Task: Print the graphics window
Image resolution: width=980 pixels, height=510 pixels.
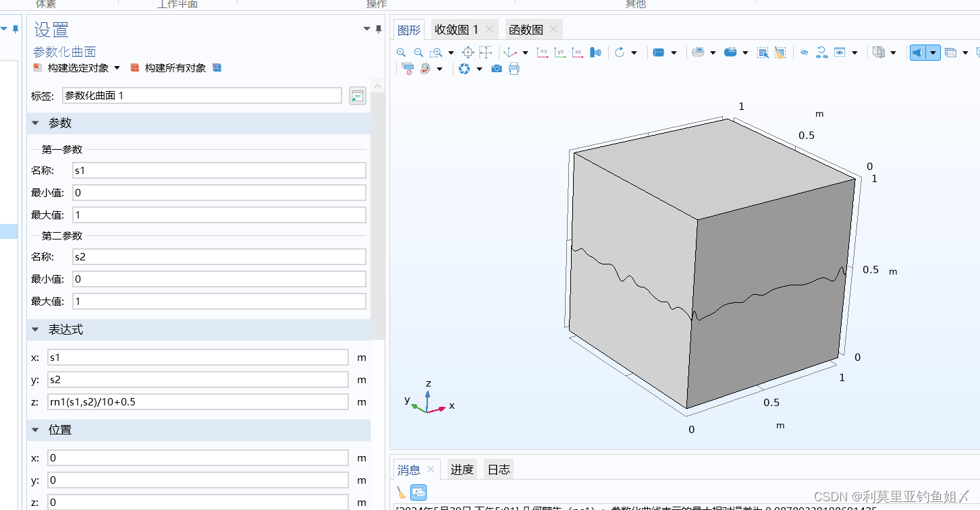Action: pyautogui.click(x=513, y=69)
